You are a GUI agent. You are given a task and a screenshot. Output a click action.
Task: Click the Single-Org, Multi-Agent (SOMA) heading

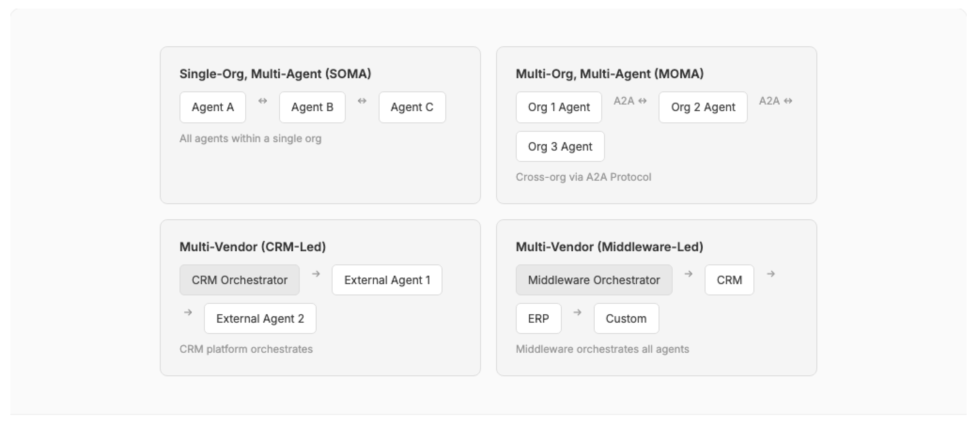[x=275, y=74]
